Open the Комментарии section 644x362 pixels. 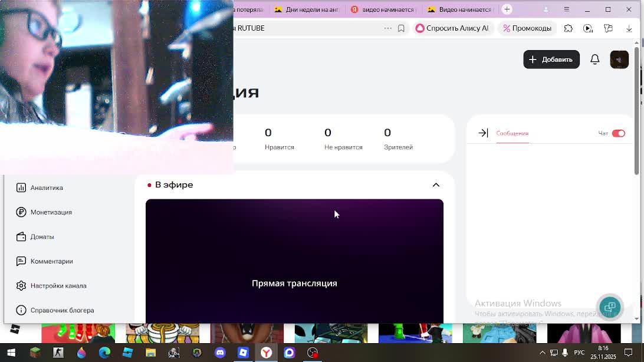(x=44, y=261)
